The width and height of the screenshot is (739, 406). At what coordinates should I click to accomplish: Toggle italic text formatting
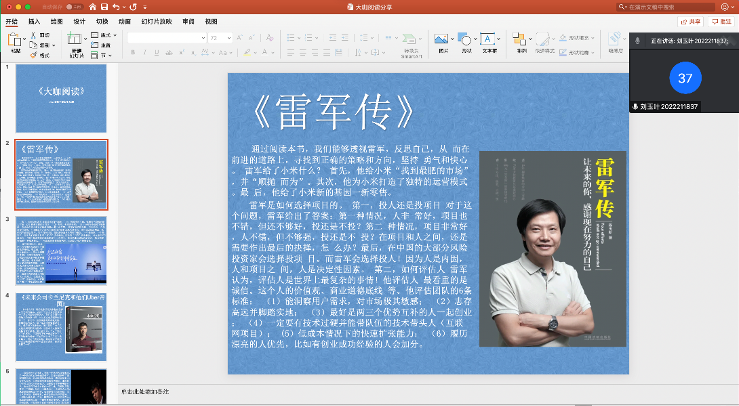pyautogui.click(x=145, y=53)
